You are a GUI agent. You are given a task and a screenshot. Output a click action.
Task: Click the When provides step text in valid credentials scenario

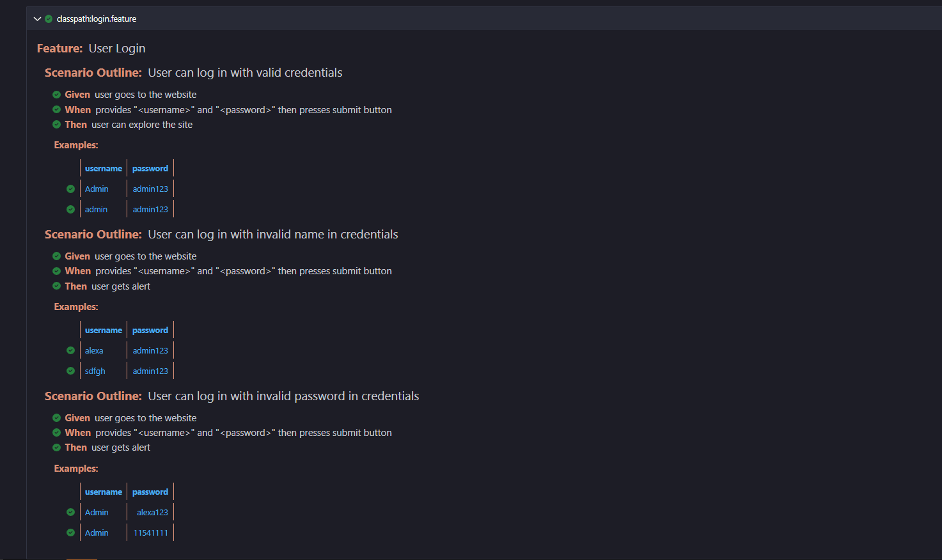coord(244,110)
